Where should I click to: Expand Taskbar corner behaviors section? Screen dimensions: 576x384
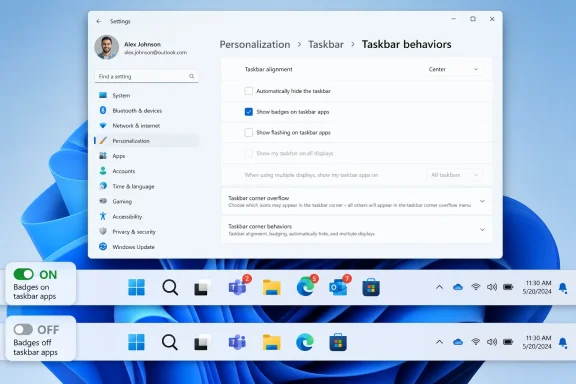click(356, 230)
